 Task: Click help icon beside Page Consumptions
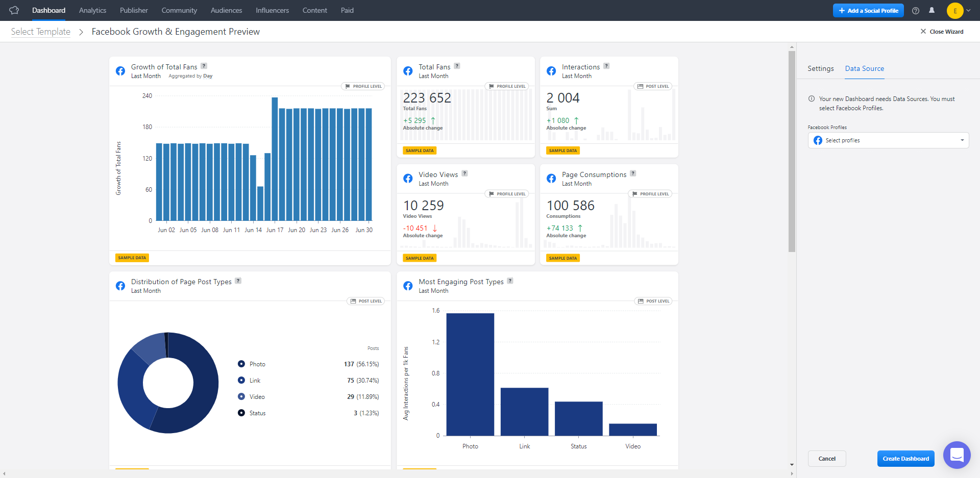pos(633,173)
